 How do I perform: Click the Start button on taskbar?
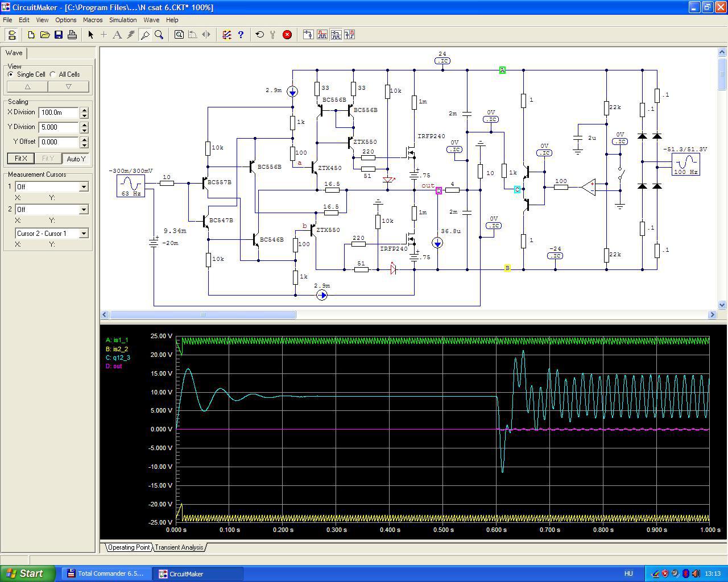28,573
